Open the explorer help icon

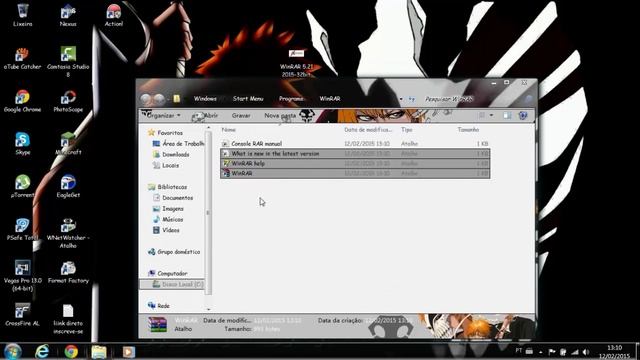[523, 116]
